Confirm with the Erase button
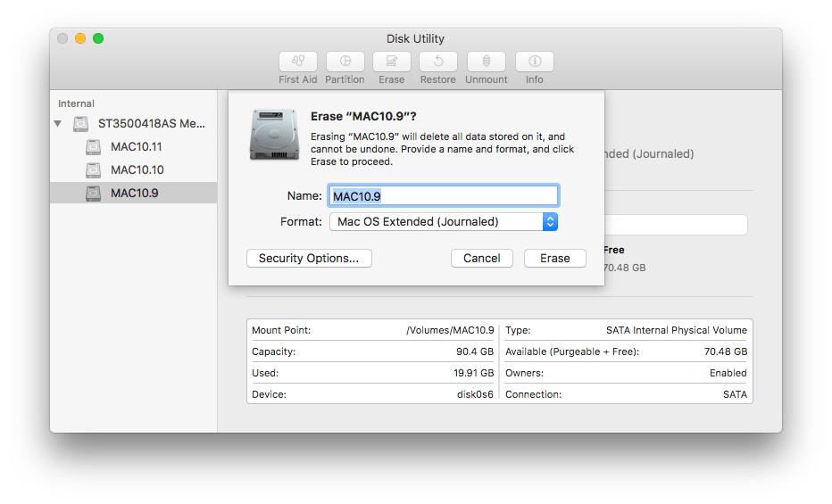Viewport: 832px width, 504px height. coord(554,258)
